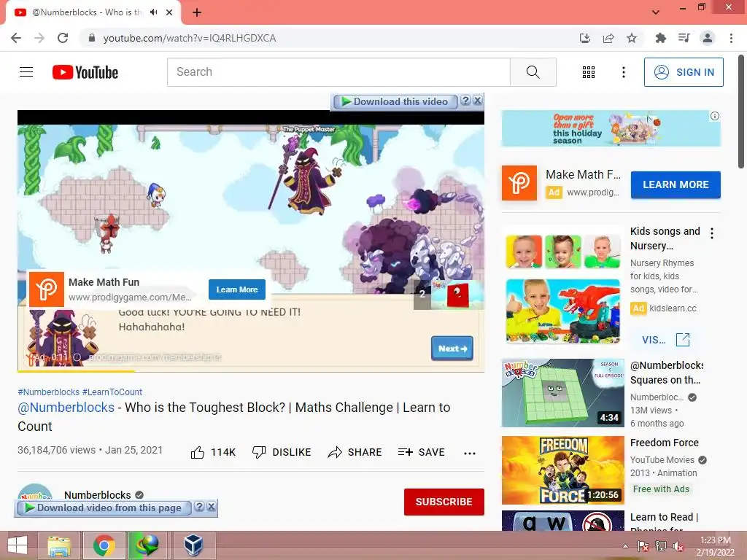Screen dimensions: 747x560
Task: Click the Prodigy orange logo in sidebar ad
Action: [519, 183]
